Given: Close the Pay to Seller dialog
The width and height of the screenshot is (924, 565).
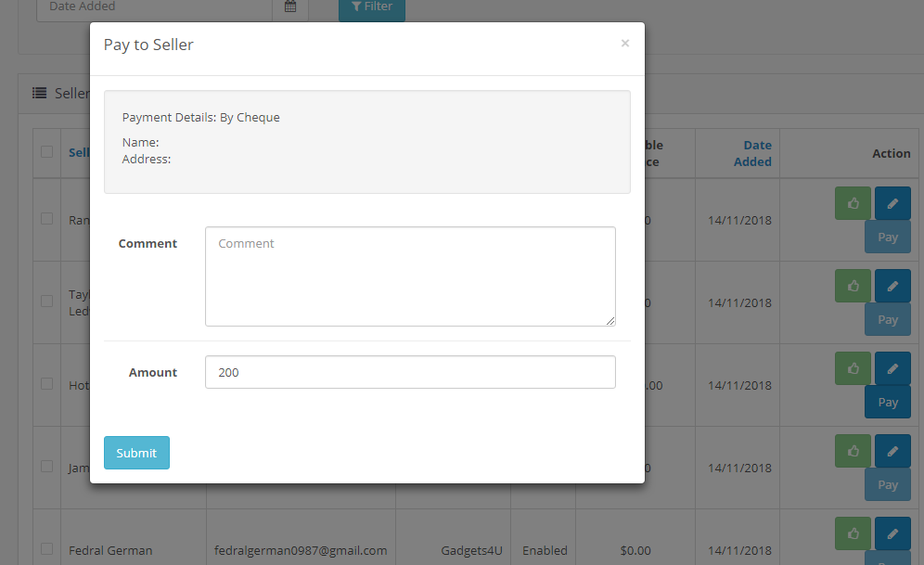Looking at the screenshot, I should 625,43.
